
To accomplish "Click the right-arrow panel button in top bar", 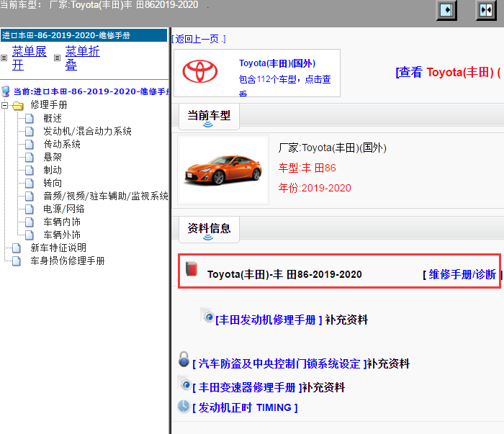I will (446, 10).
